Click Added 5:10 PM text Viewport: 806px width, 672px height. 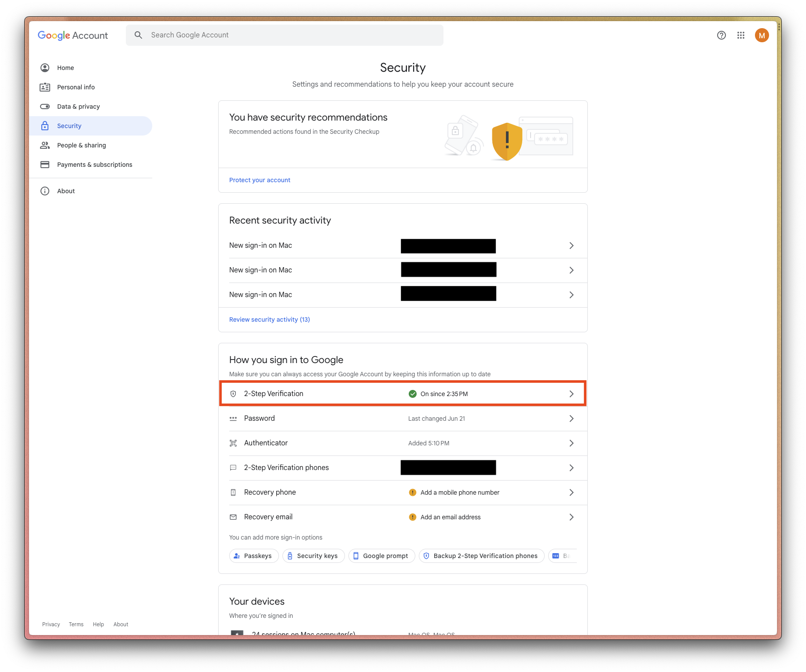[429, 443]
